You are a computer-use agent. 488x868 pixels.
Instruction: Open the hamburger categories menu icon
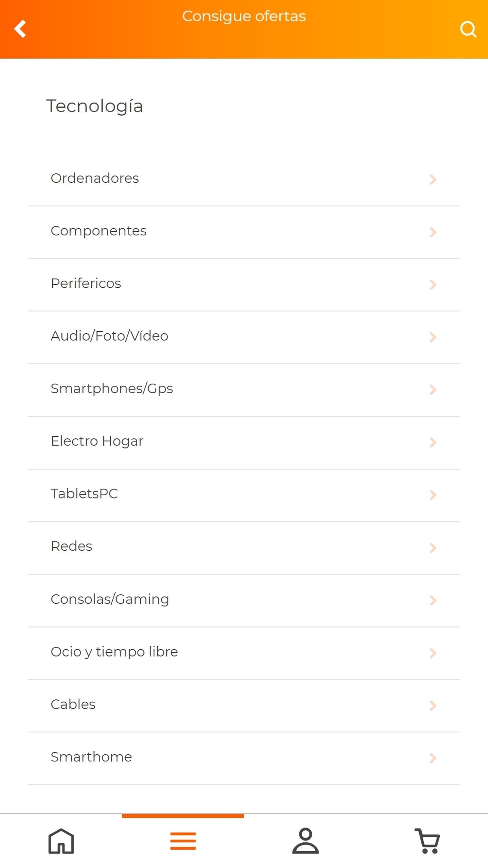(183, 841)
